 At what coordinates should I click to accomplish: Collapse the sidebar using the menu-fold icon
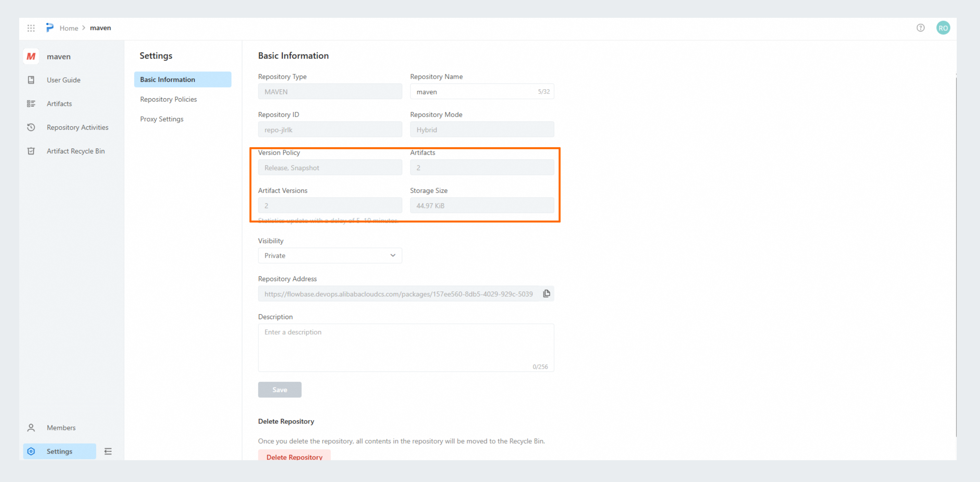(x=108, y=451)
